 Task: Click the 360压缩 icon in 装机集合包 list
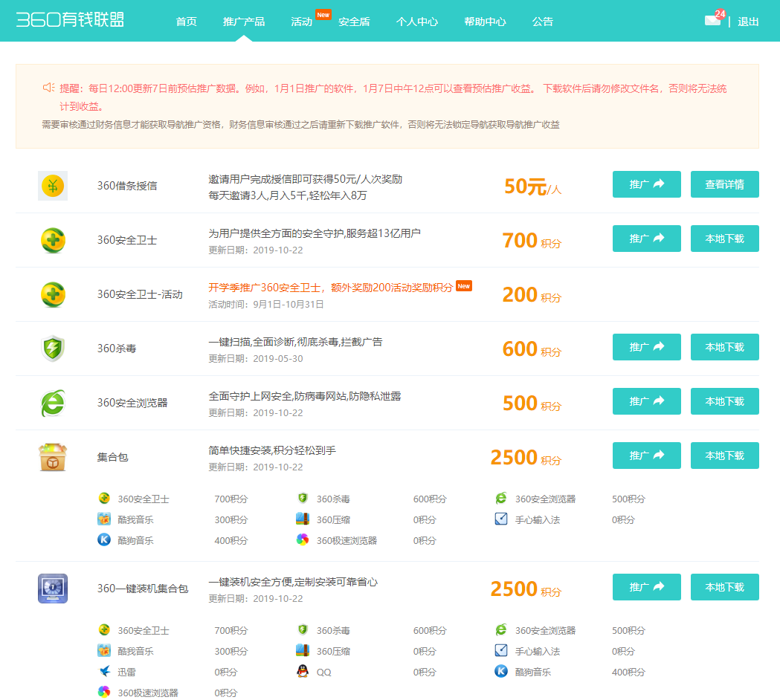tap(303, 651)
